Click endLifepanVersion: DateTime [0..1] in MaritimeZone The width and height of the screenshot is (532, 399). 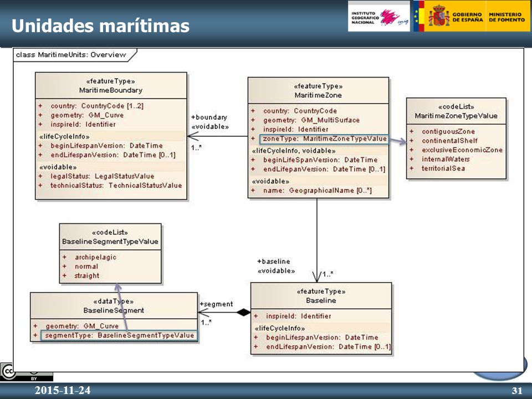pyautogui.click(x=324, y=169)
